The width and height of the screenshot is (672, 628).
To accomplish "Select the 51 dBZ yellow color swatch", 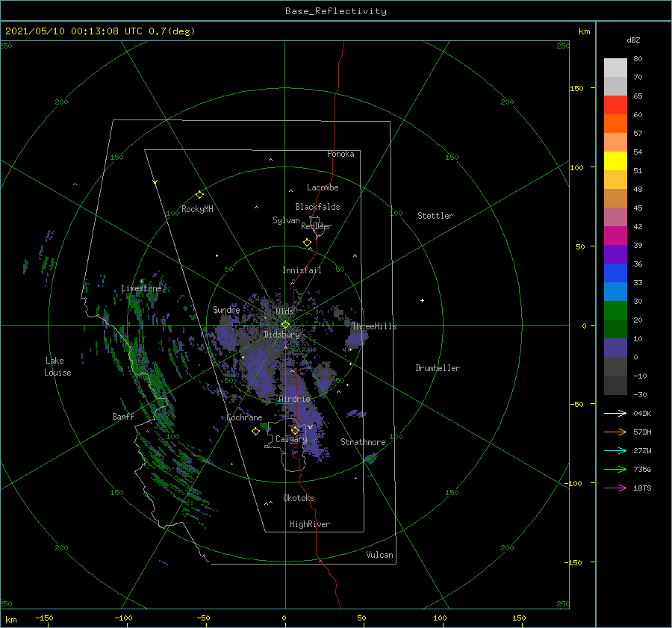I will point(615,161).
